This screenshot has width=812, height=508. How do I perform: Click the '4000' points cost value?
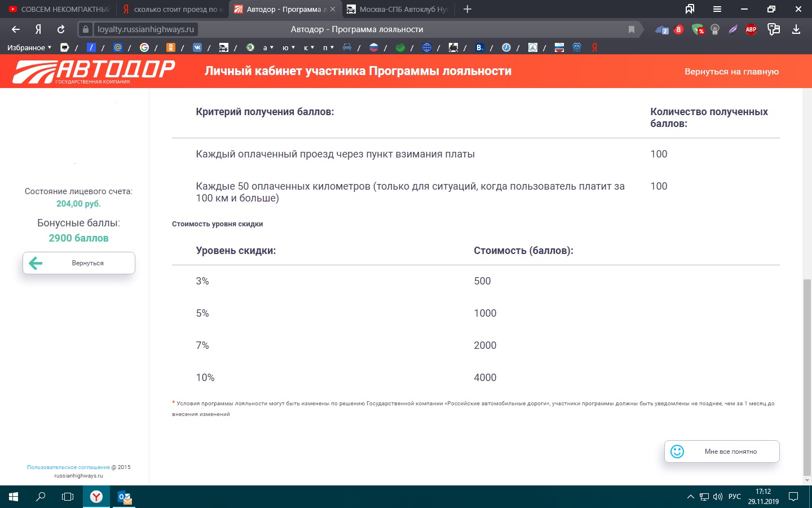[485, 378]
